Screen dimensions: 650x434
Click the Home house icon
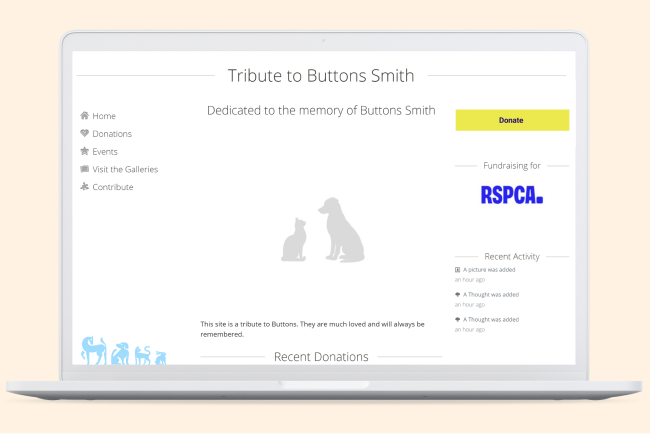click(85, 116)
